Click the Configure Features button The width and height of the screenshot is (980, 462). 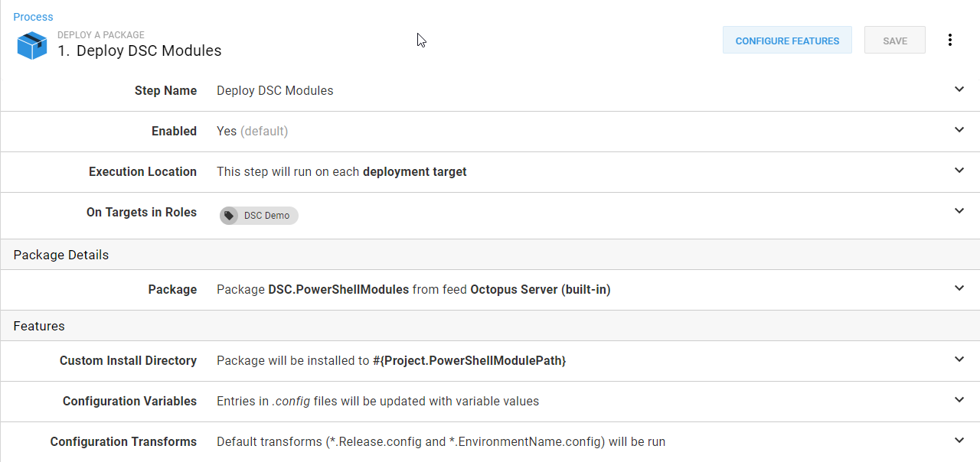(787, 41)
